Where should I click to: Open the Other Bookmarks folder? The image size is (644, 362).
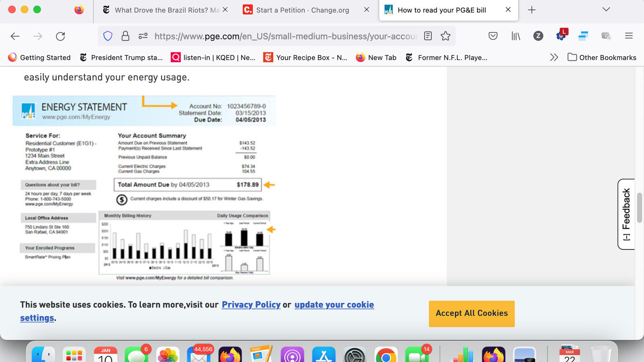(x=602, y=58)
